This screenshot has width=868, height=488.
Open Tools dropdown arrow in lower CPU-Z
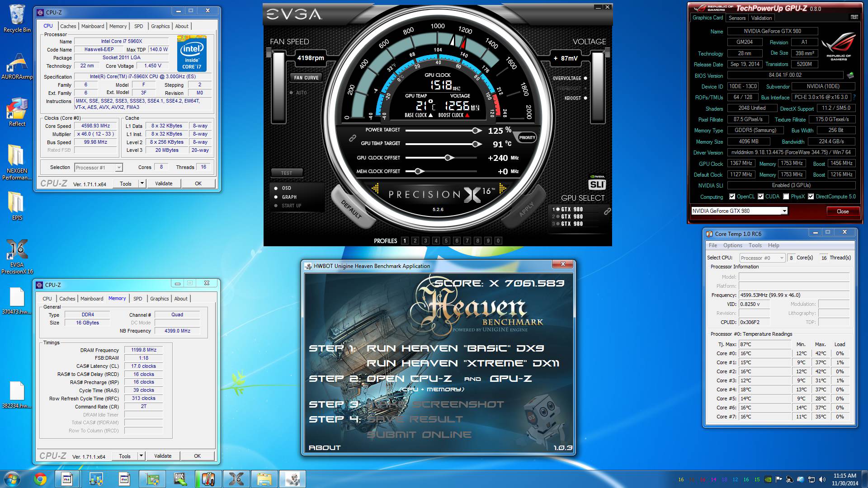coord(141,456)
